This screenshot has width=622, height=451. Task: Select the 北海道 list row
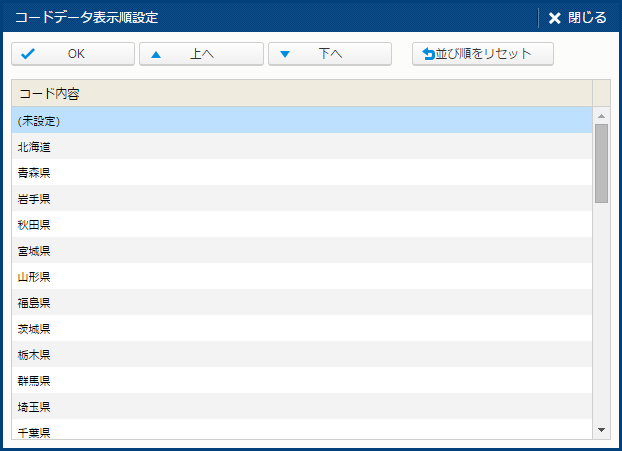(x=300, y=147)
